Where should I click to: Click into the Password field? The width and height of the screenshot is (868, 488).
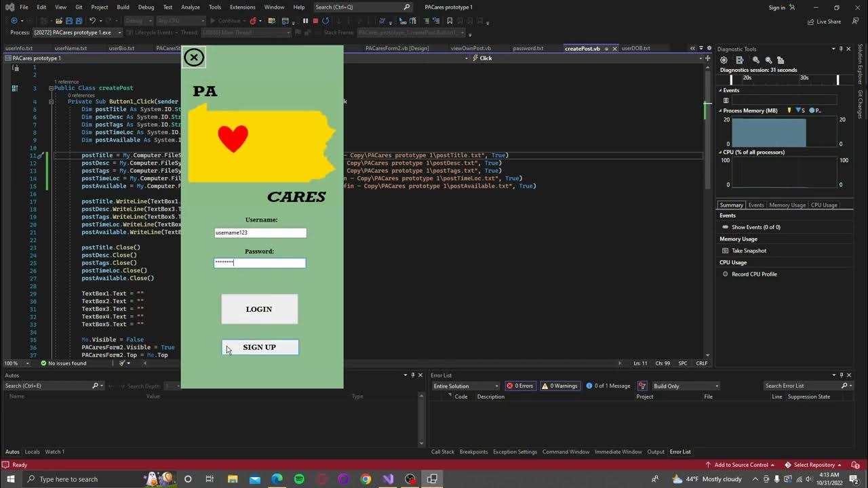[x=260, y=263]
